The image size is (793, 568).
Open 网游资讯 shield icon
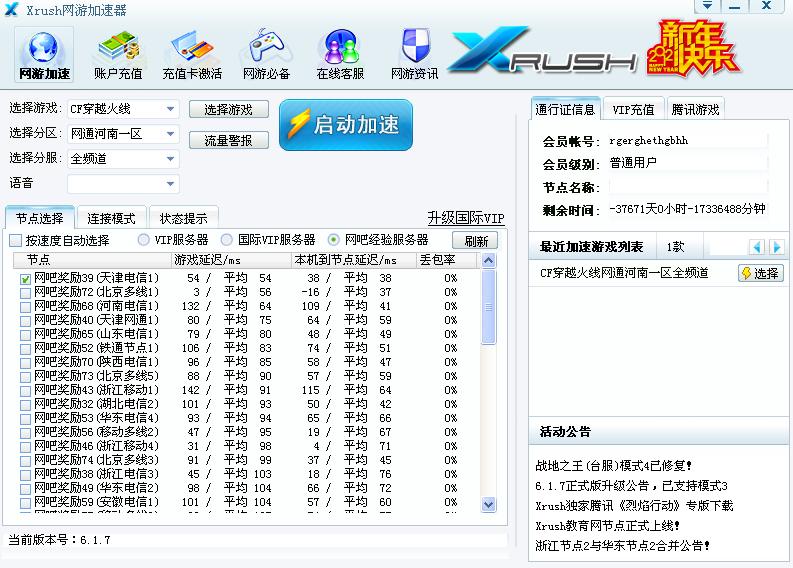(x=415, y=55)
